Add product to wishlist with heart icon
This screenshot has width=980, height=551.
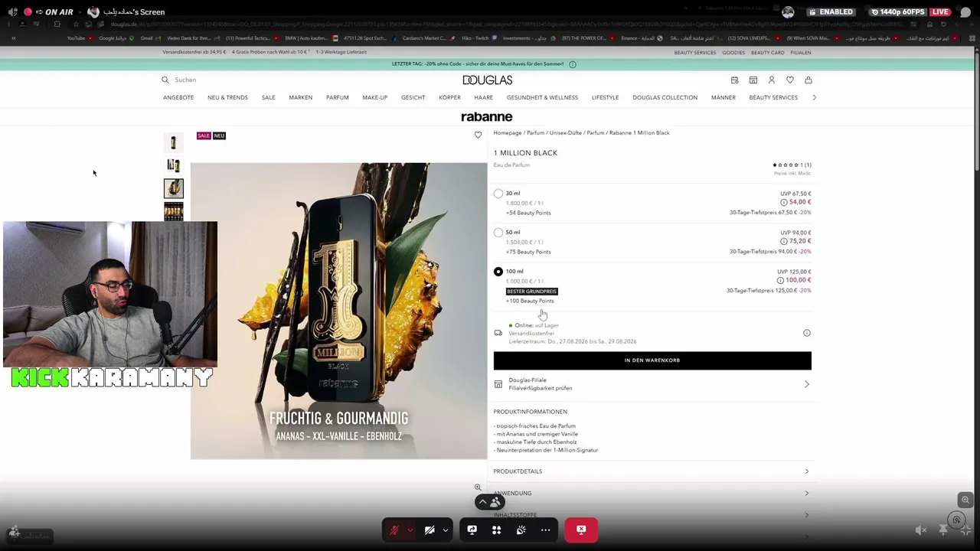(x=478, y=135)
